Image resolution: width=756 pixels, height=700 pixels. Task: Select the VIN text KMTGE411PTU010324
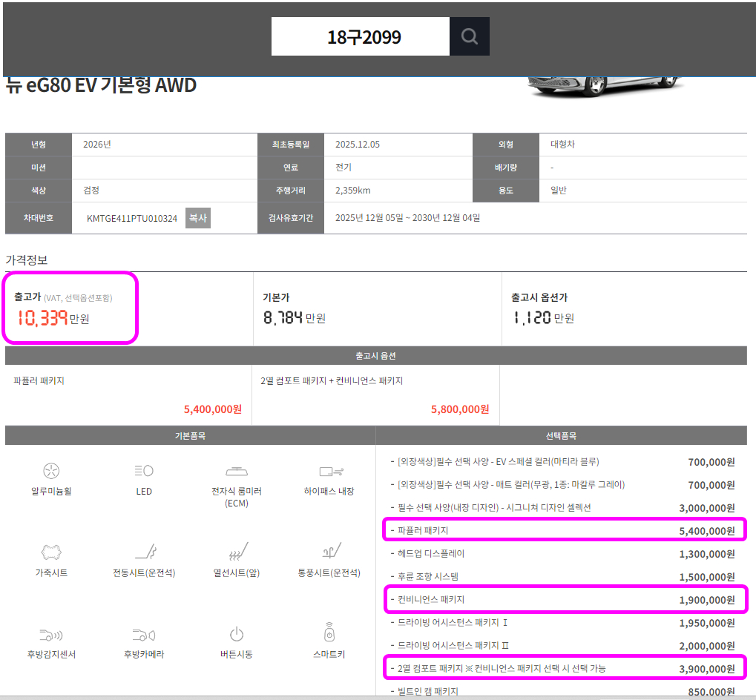click(x=132, y=218)
